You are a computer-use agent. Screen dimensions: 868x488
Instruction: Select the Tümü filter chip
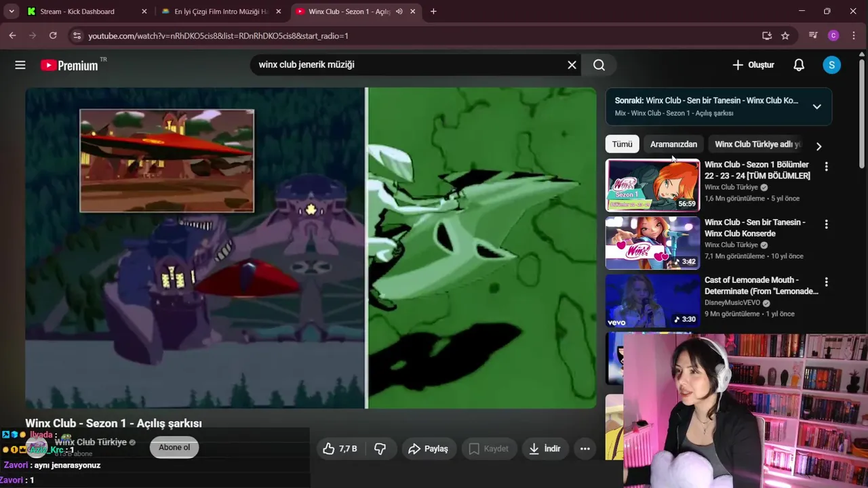pyautogui.click(x=622, y=144)
